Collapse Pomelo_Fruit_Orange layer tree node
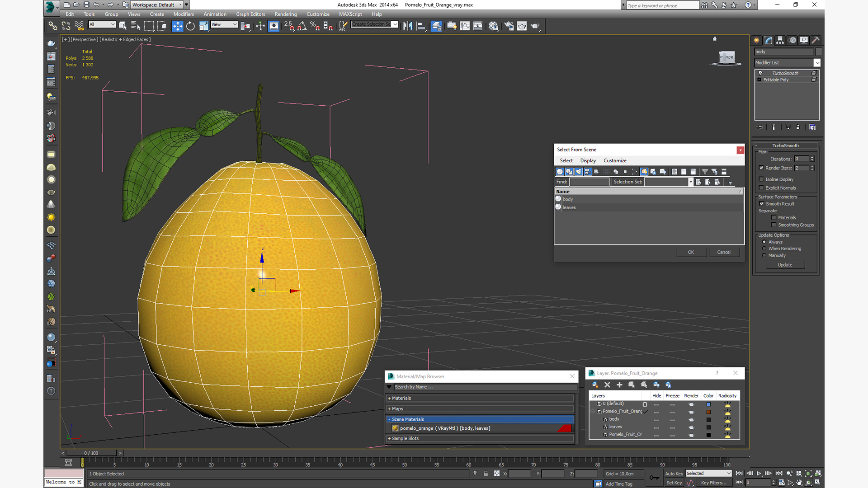The image size is (868, 488). 593,412
